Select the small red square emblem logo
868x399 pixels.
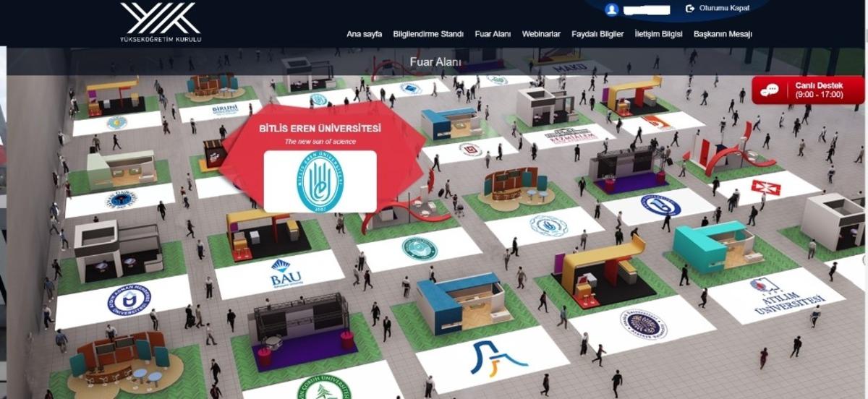[x=471, y=150]
